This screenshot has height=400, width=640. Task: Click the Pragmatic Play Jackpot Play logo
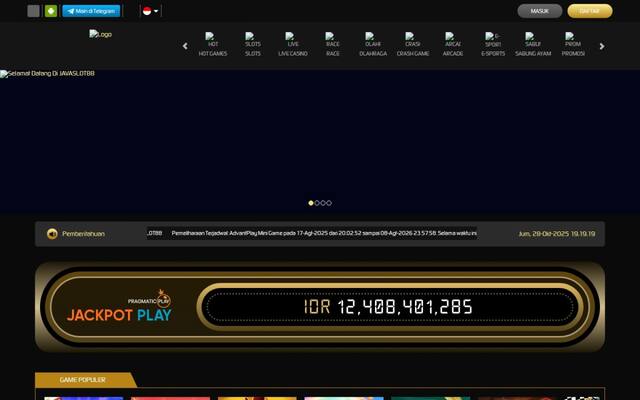[119, 306]
